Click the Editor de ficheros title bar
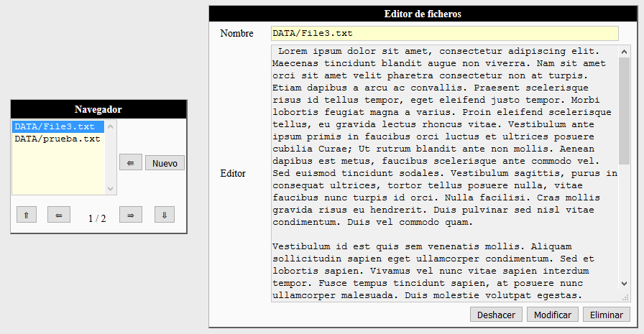The image size is (644, 334). tap(423, 14)
